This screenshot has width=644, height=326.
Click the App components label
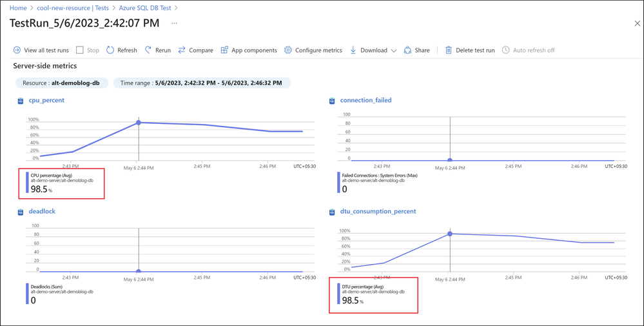254,50
